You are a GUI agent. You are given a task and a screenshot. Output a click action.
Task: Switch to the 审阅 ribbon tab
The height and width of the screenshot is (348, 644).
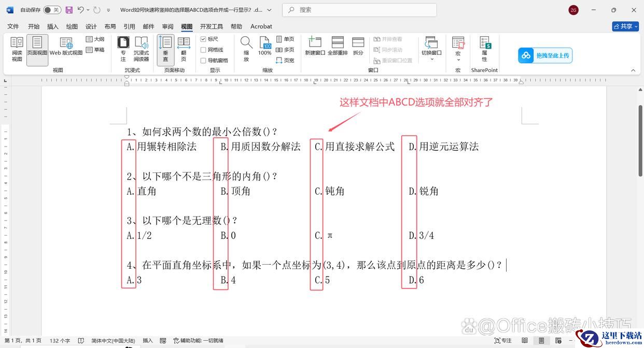point(167,26)
